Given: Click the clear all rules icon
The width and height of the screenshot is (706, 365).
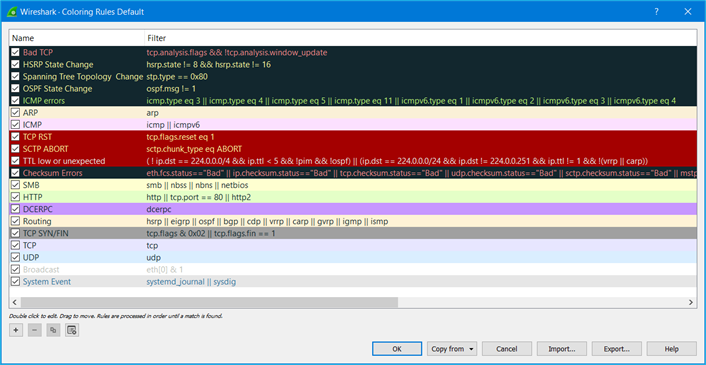Looking at the screenshot, I should tap(72, 330).
